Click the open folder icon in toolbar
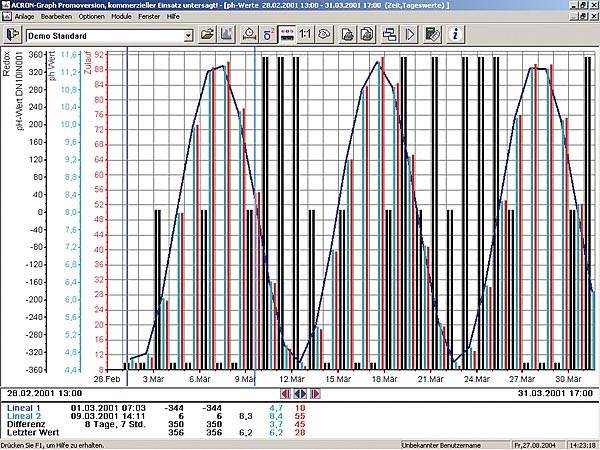Screen dimensions: 600x450 click(208, 35)
